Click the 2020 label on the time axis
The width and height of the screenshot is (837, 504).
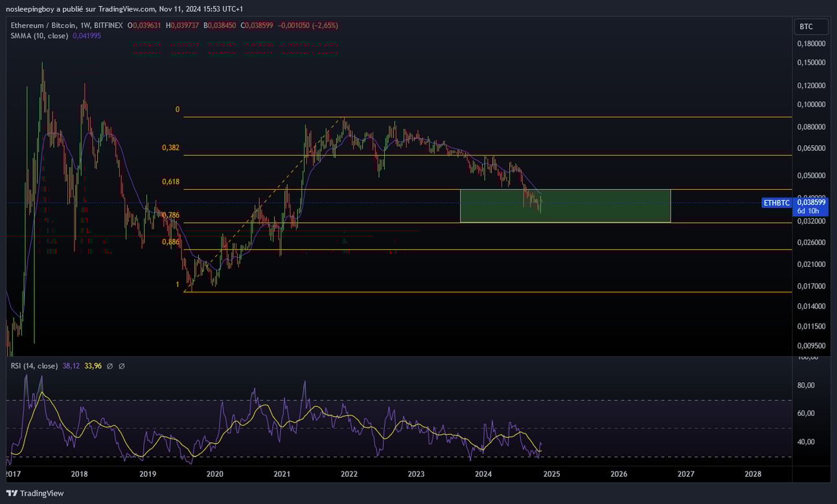(x=214, y=474)
